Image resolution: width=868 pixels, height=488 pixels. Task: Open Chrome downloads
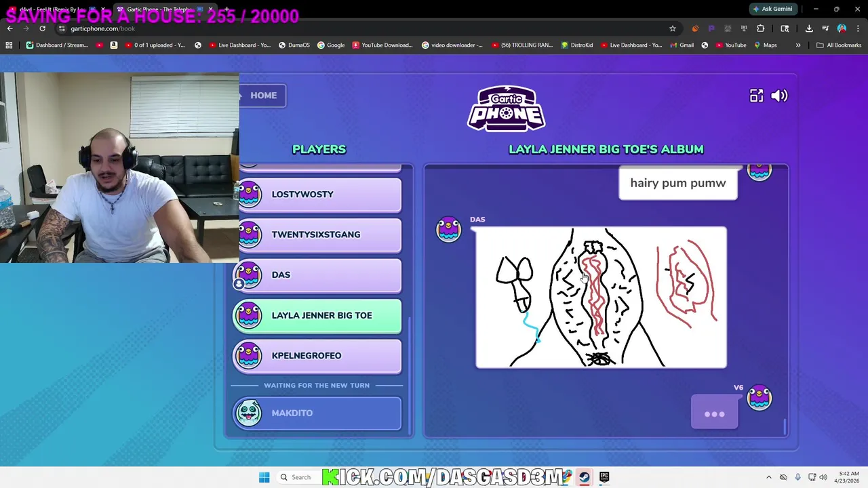pos(809,28)
